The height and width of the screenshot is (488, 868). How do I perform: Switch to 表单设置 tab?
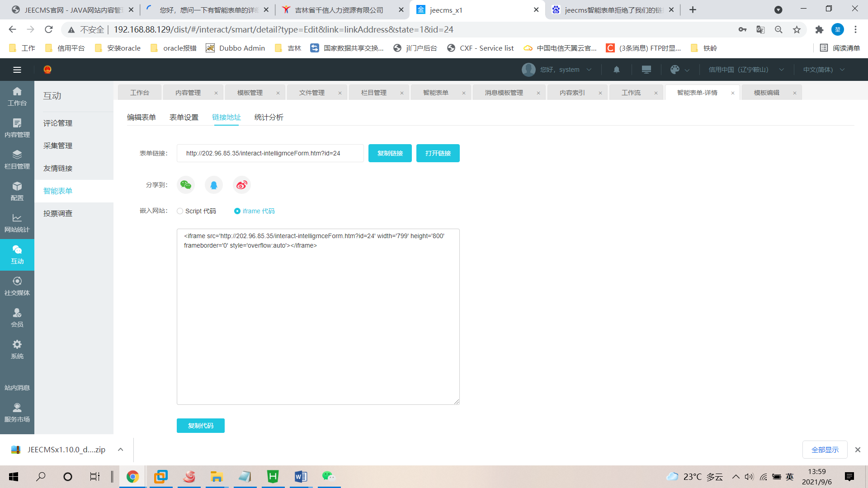pos(184,117)
